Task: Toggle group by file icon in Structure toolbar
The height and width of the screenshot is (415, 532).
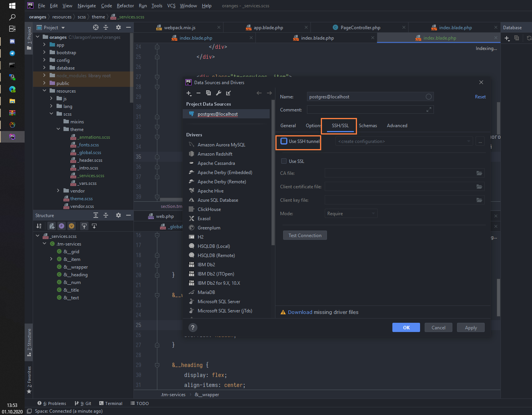Action: point(52,226)
